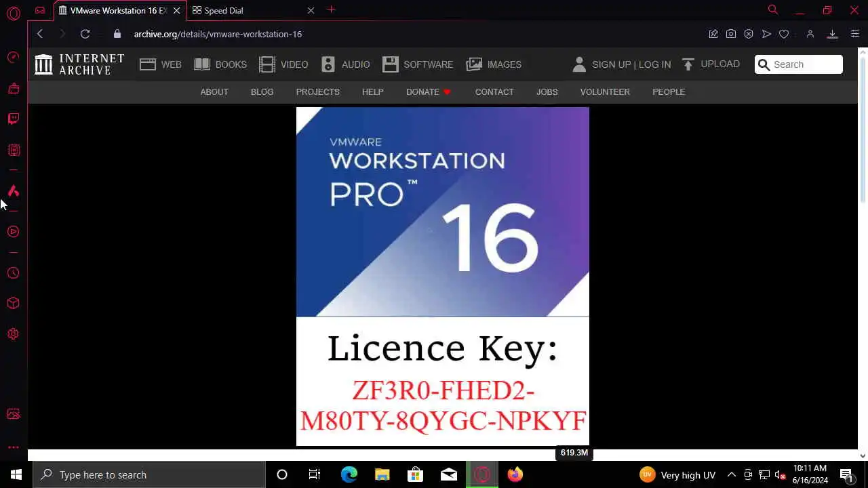Open the send (My Flow) arrow icon

pos(766,34)
